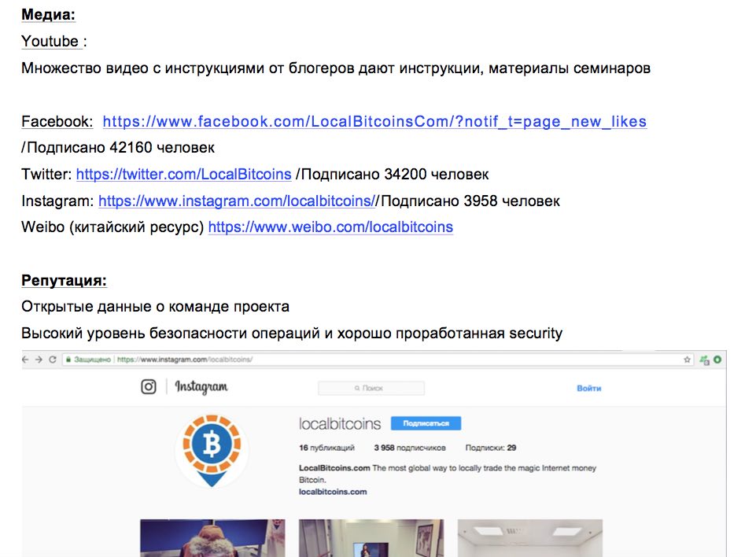Click the bookmark star icon

tap(687, 360)
